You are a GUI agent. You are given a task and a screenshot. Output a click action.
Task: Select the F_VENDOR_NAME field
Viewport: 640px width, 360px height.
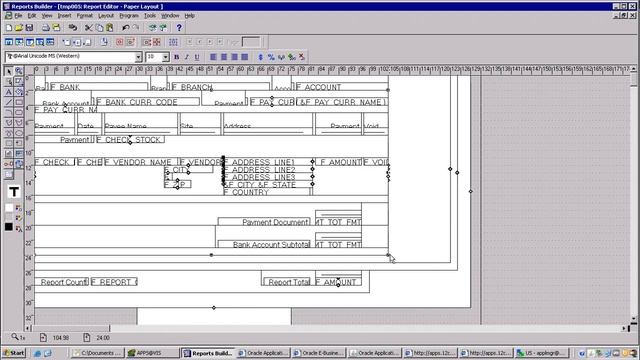click(x=141, y=162)
